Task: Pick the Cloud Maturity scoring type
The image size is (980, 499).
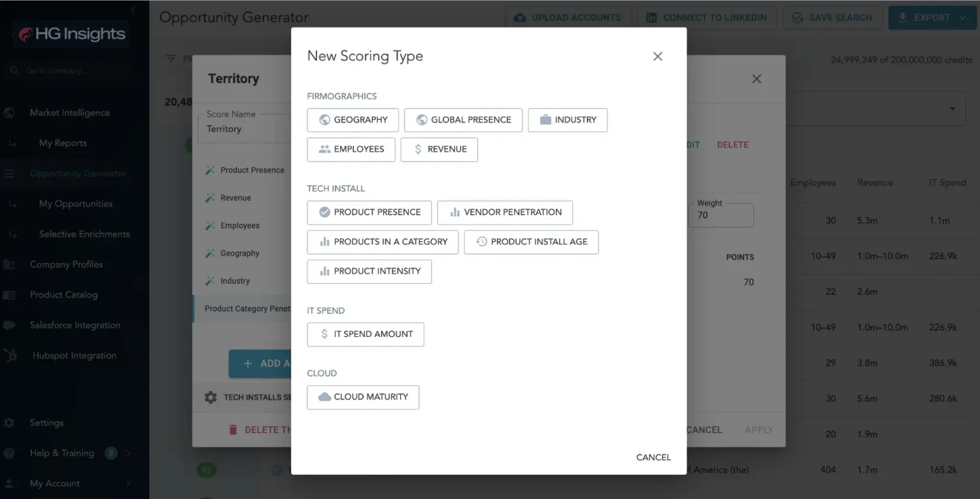Action: tap(363, 397)
